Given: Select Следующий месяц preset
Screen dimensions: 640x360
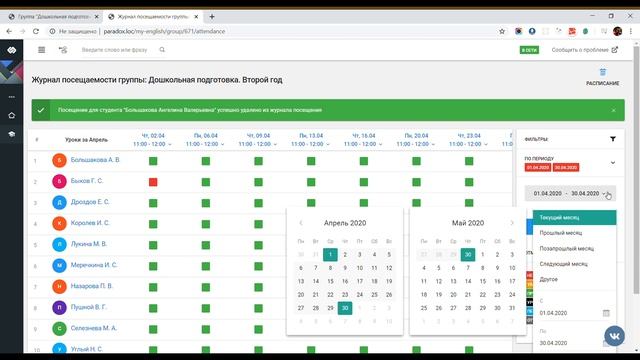Looking at the screenshot, I should 574,264.
